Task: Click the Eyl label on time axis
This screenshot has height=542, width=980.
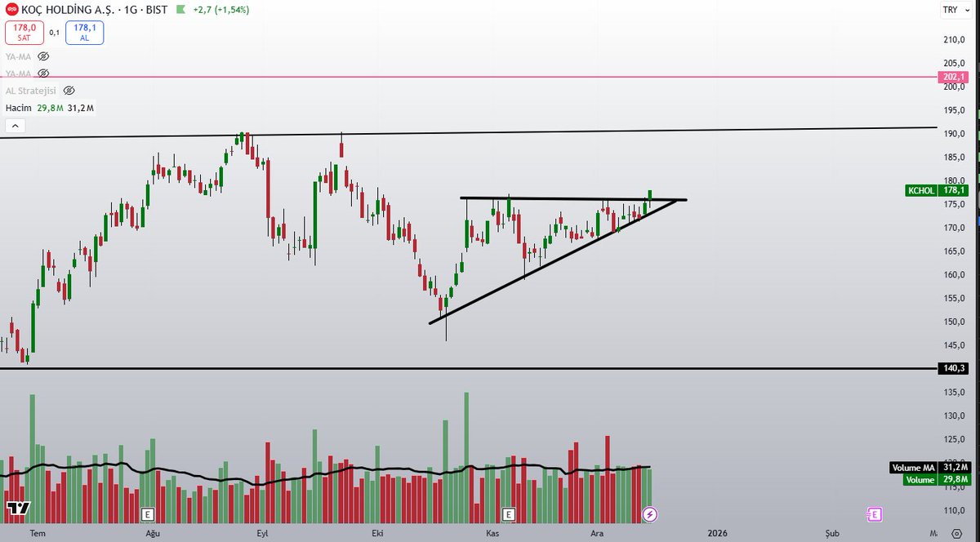Action: [263, 533]
